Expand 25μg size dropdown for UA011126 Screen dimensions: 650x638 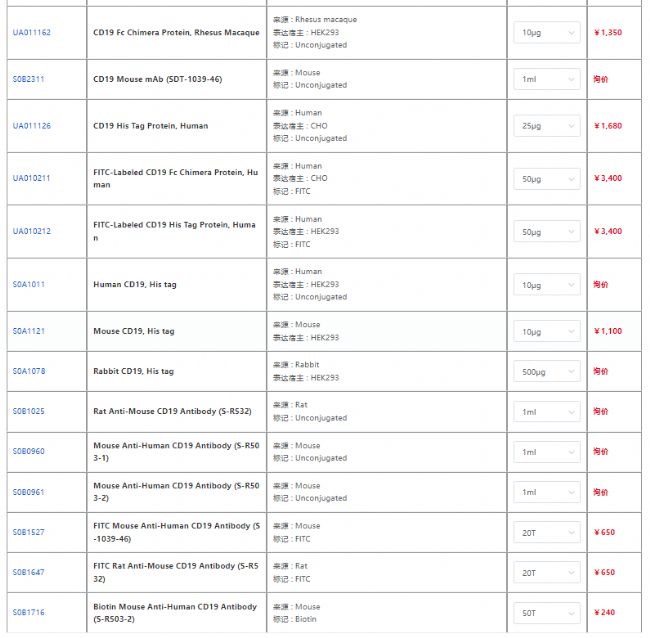[546, 126]
